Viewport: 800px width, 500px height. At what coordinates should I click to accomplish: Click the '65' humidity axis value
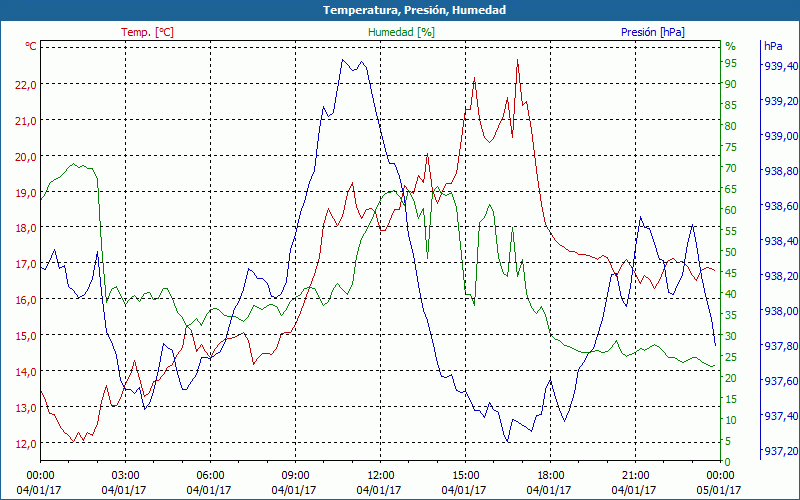tap(731, 189)
